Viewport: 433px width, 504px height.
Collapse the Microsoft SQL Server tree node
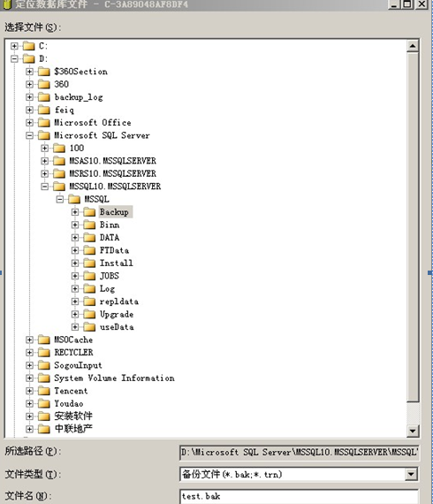click(x=29, y=135)
